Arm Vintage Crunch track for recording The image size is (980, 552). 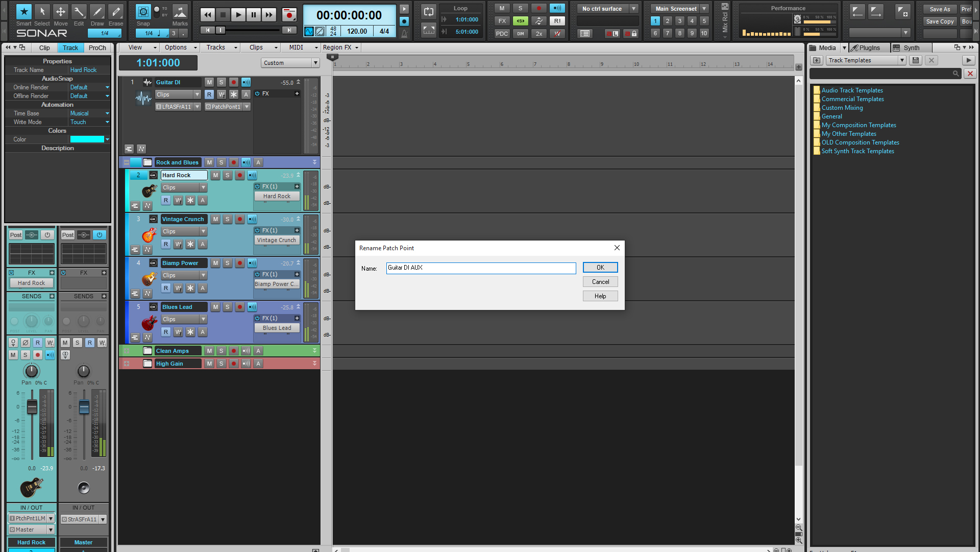click(240, 219)
